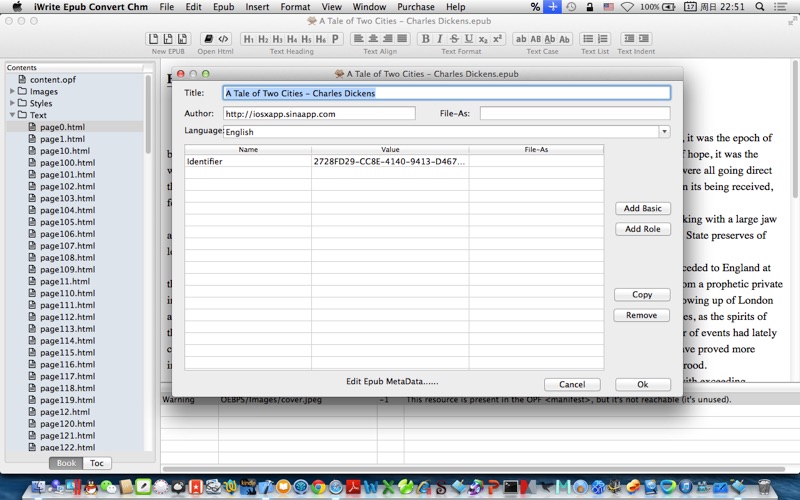
Task: Convert text to uppercase (AB)
Action: (x=536, y=39)
